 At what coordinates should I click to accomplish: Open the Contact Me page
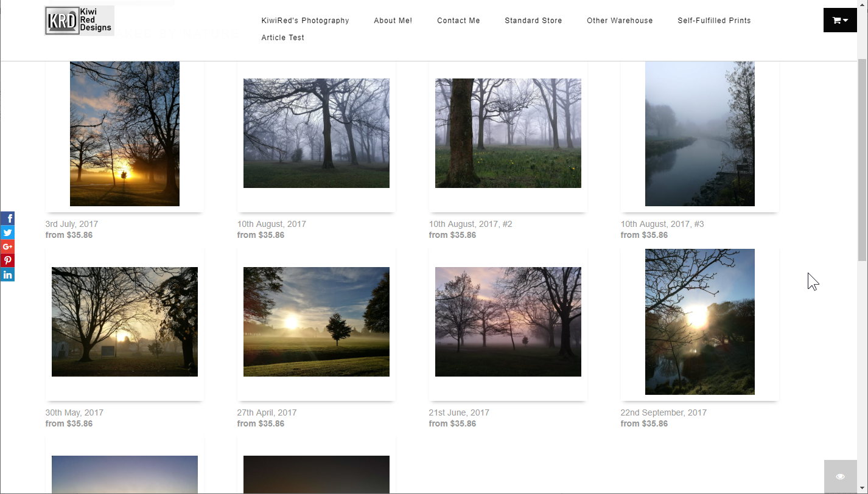458,21
